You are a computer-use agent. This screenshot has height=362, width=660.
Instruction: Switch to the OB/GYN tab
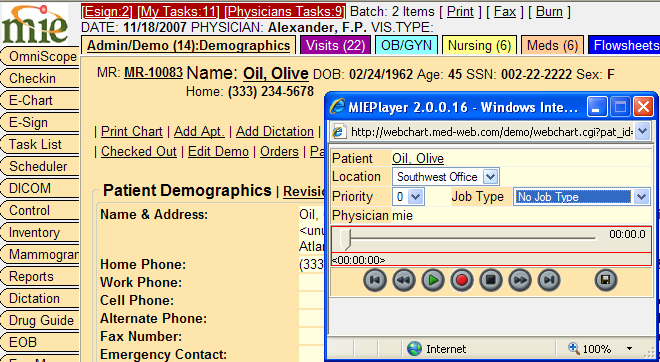click(407, 45)
